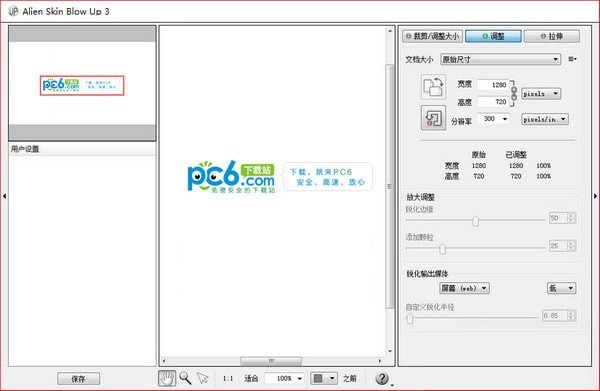The height and width of the screenshot is (391, 600).
Task: Select the magnifier Zoom tool
Action: (186, 378)
